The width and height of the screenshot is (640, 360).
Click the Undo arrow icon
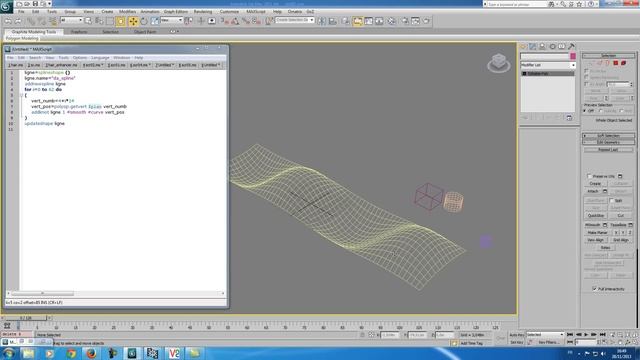[x=8, y=21]
